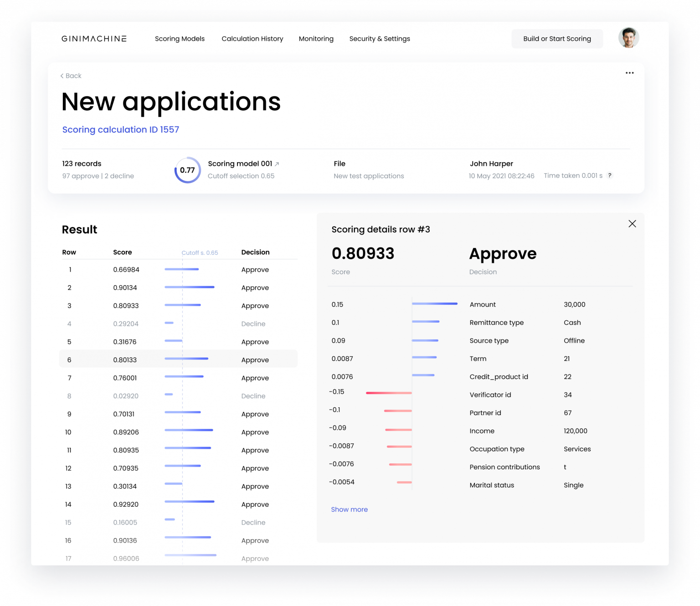Select row 4 with Decline decision
The image size is (700, 606).
point(178,324)
